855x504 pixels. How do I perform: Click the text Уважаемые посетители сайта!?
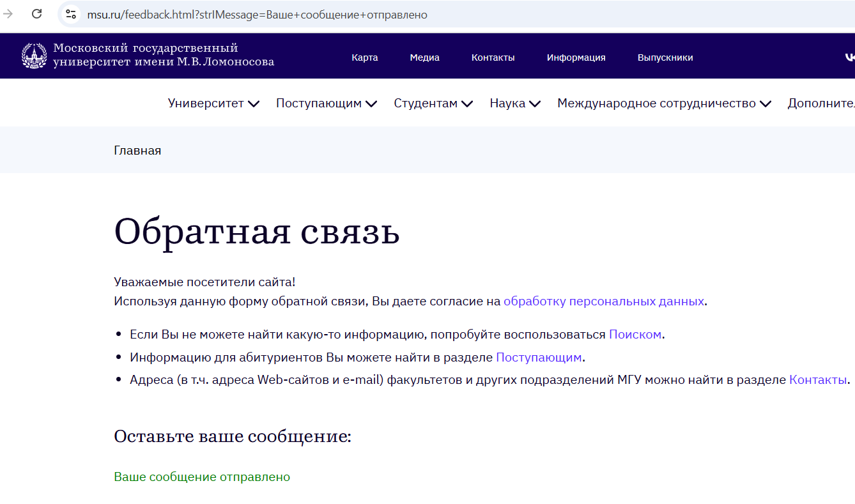204,282
